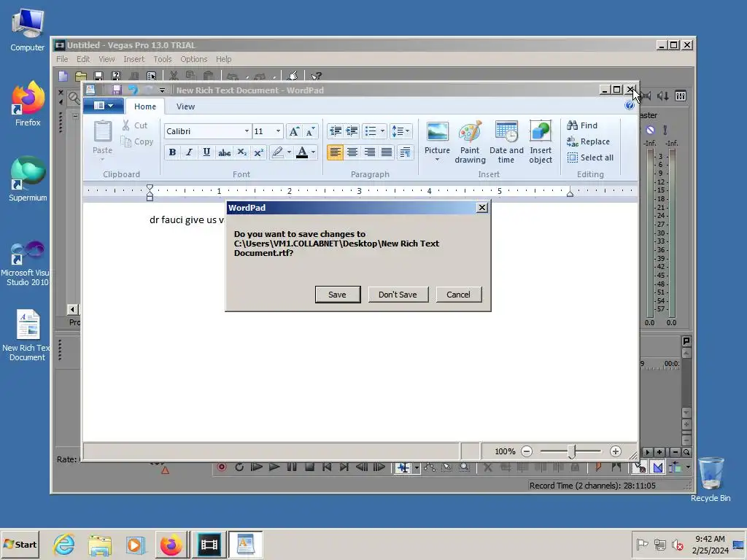Expand the highlight color dropdown arrow
This screenshot has width=747, height=560.
[289, 152]
